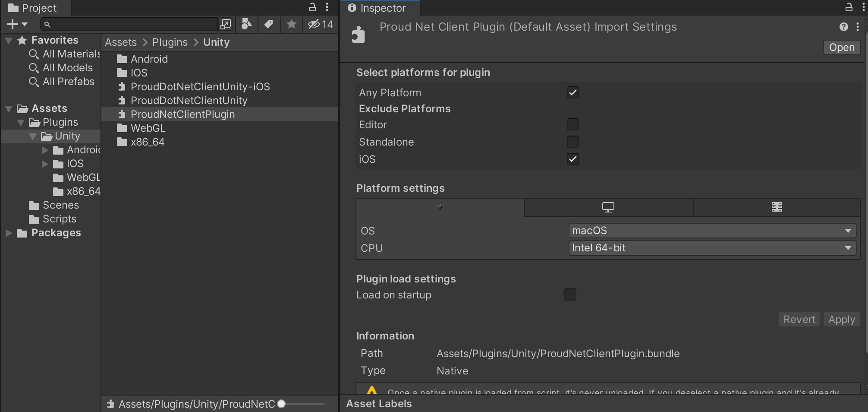Click the search by label tag icon

269,24
